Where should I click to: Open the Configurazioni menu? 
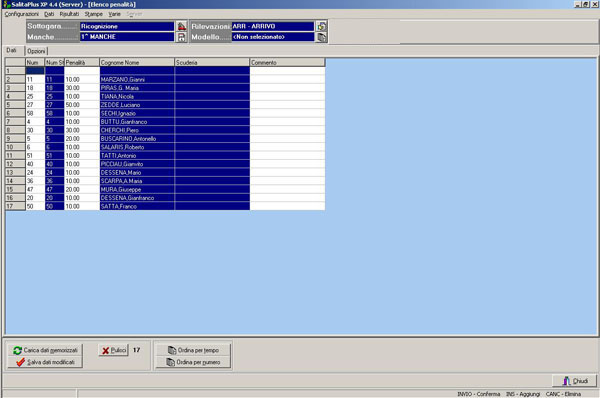tap(22, 14)
